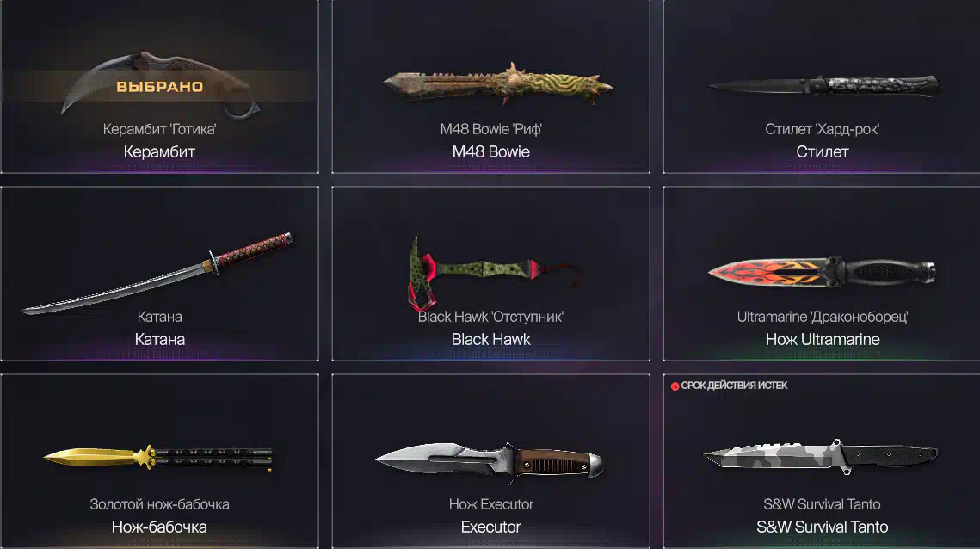Click the Ultramarine 'Драконоборец' knife image
The image size is (980, 549).
tap(822, 273)
